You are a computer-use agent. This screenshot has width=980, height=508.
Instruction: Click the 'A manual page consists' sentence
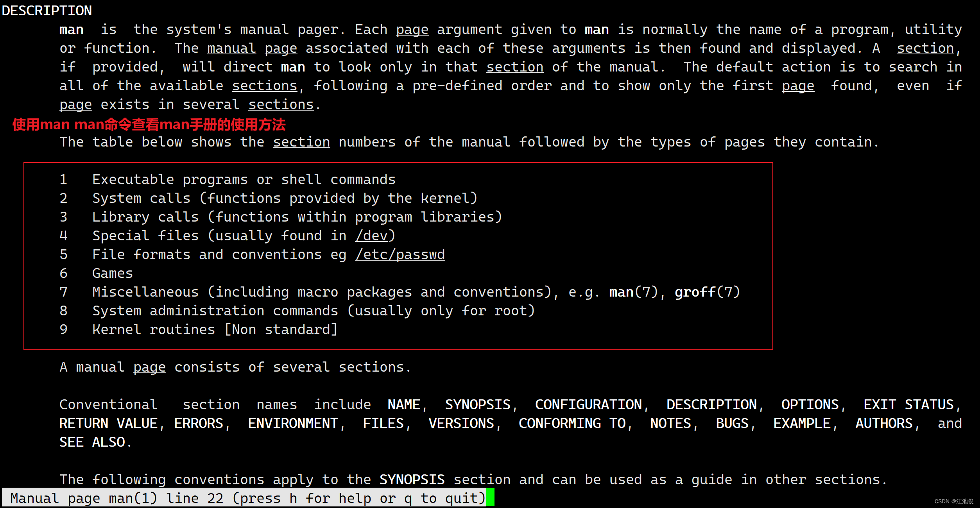(235, 367)
